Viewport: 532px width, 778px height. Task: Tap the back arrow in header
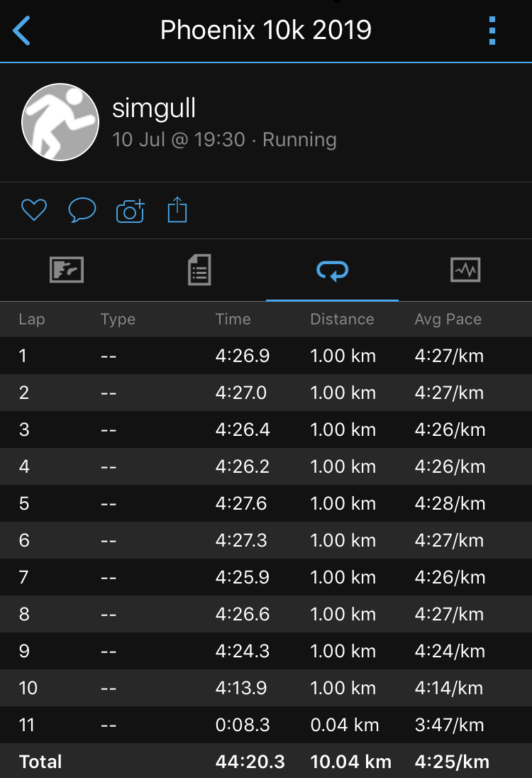(21, 31)
